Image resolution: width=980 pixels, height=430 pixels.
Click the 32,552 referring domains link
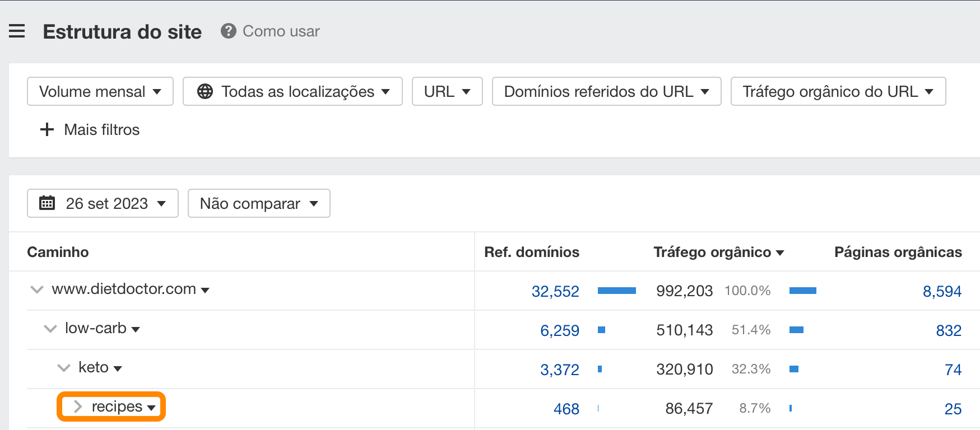point(555,291)
